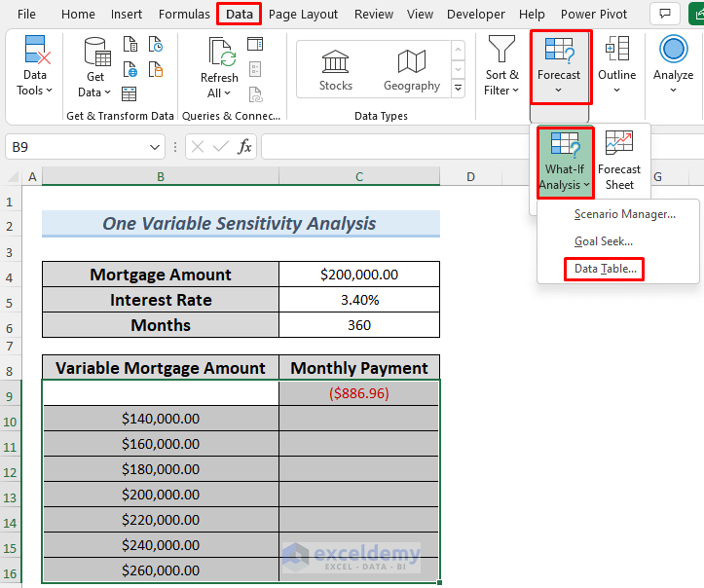Screen dimensions: 704x588
Task: Switch to the Home tab
Action: click(78, 14)
